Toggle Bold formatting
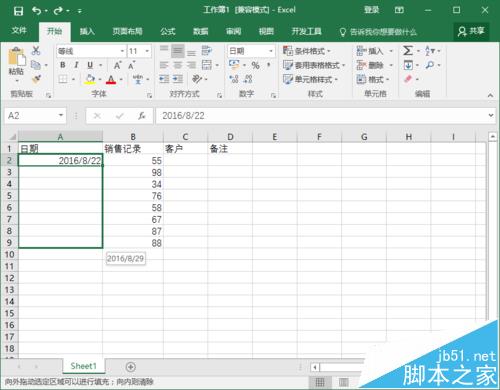The height and width of the screenshot is (390, 500). click(x=63, y=65)
